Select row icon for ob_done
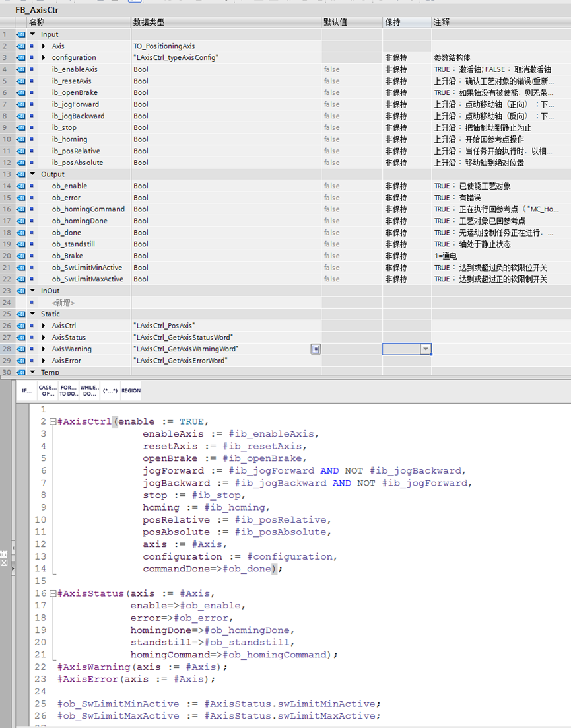 (x=21, y=232)
